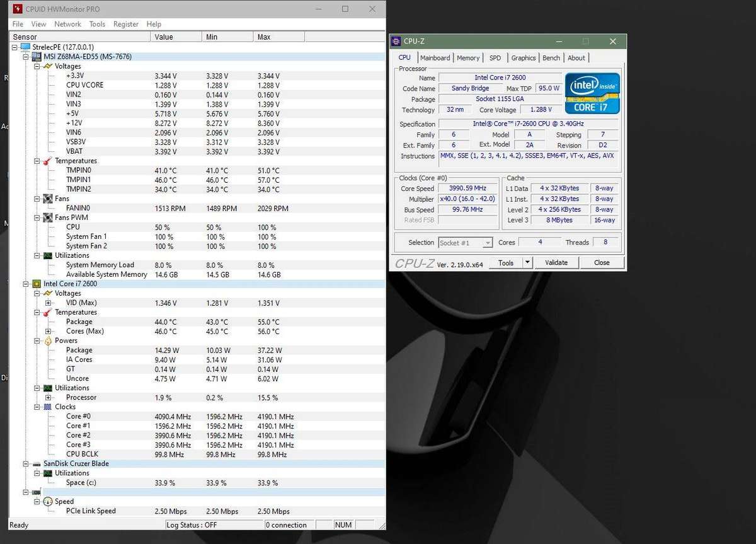Switch to the About tab in CPU-Z
The image size is (756, 544).
[576, 58]
